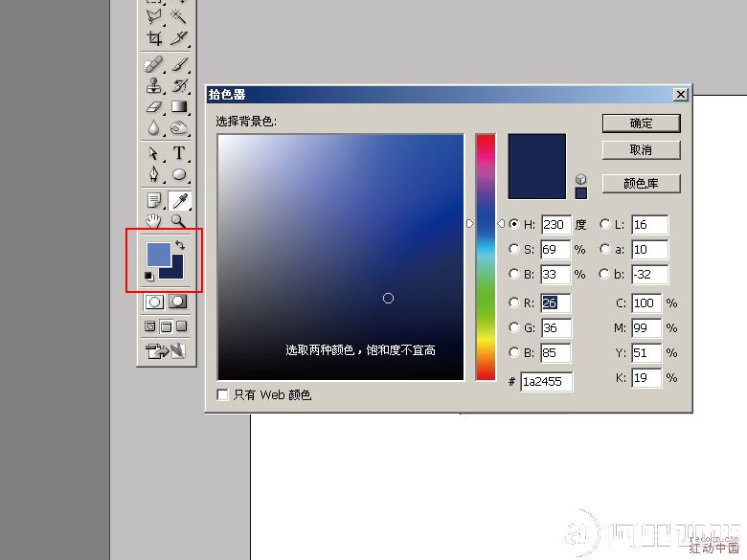Select the S saturation radio button
This screenshot has height=560, width=747.
coord(515,249)
